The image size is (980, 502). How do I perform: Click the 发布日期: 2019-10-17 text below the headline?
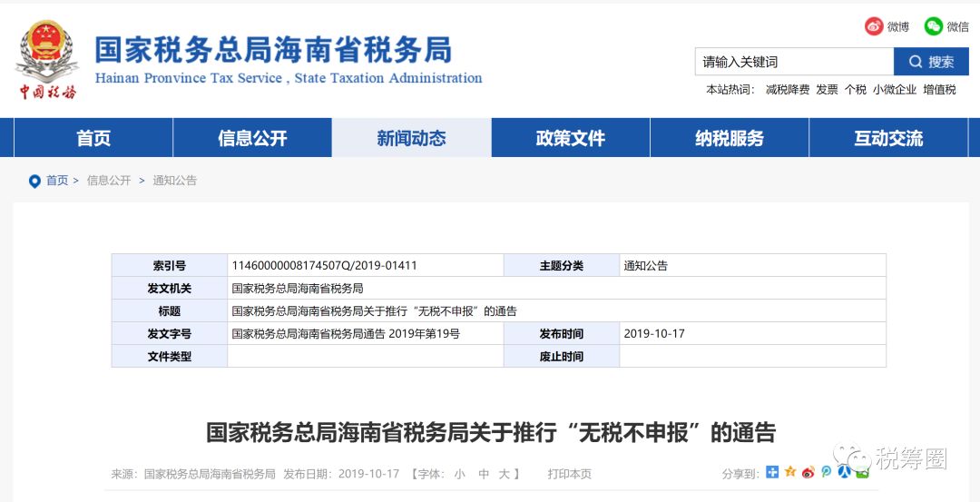click(341, 474)
